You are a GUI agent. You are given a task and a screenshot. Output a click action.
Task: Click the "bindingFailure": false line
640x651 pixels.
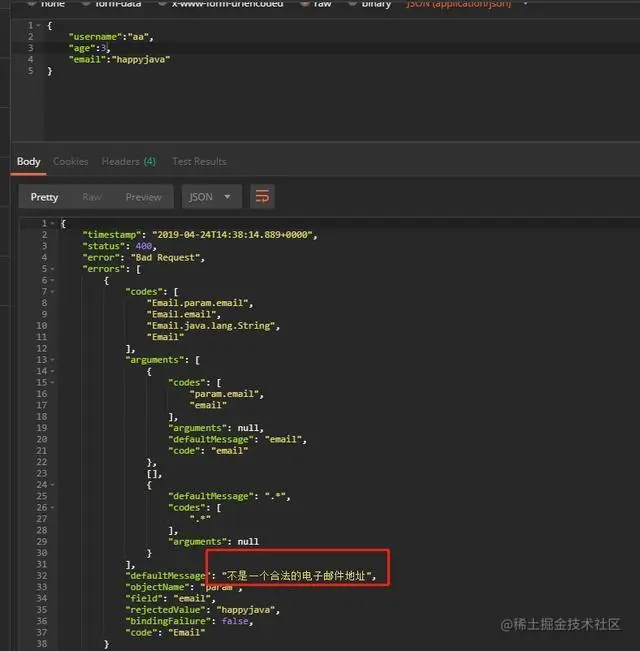tap(189, 621)
